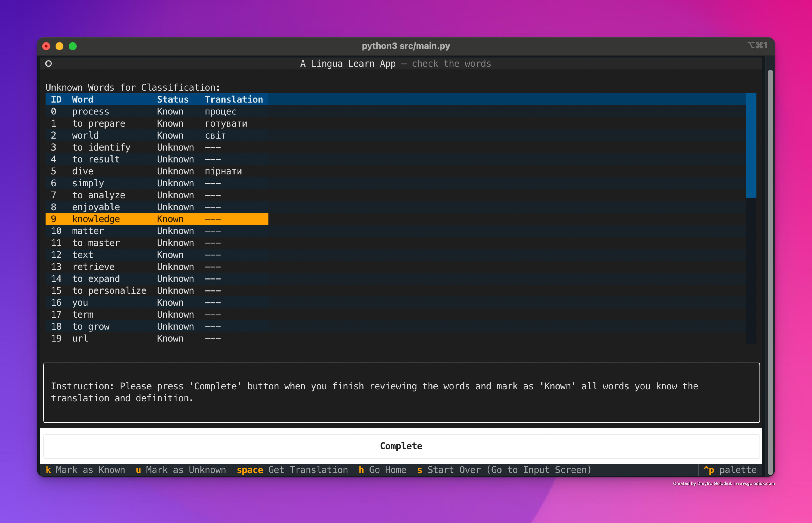Screen dimensions: 812x523
Task: Click 'h Go Home' footer shortcut
Action: (x=382, y=470)
